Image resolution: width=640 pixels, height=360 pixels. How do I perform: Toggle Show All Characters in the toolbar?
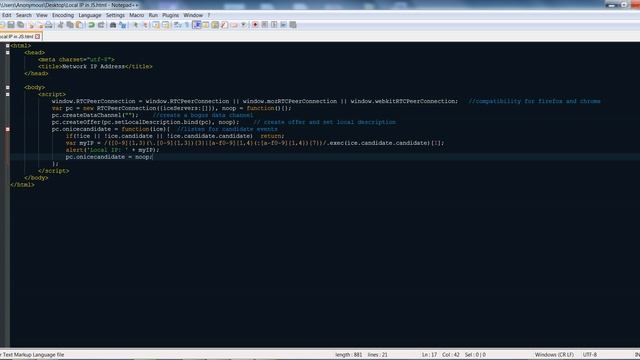point(187,25)
